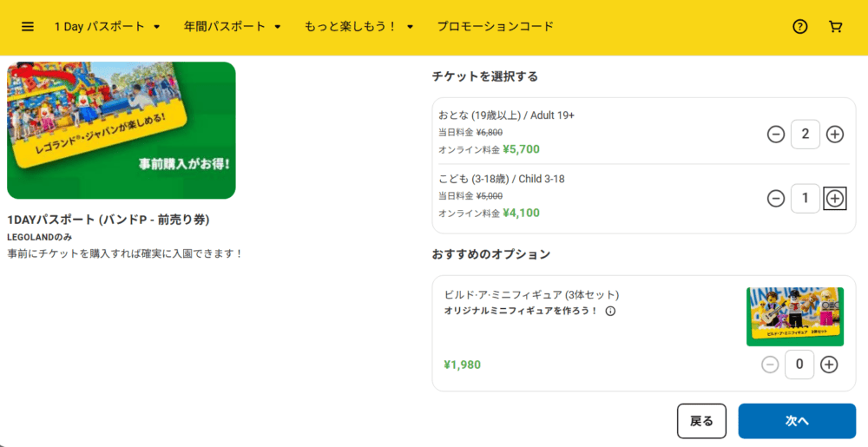Viewport: 868px width, 447px height.
Task: Select the minifigure quantity field showing 0
Action: 799,365
